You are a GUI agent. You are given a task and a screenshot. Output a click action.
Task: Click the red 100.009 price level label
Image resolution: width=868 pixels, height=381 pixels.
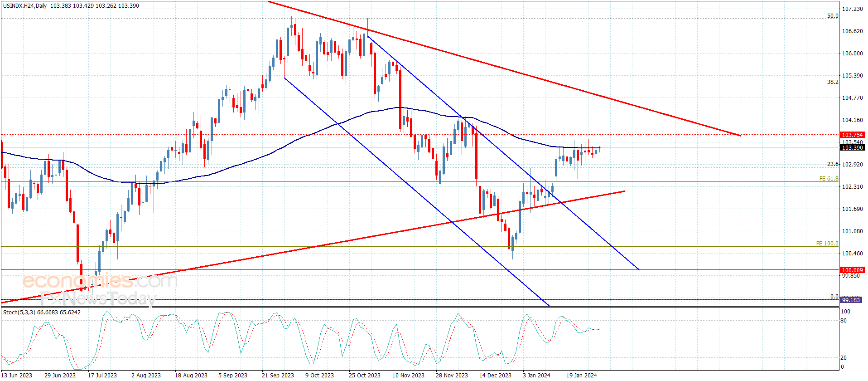click(852, 270)
